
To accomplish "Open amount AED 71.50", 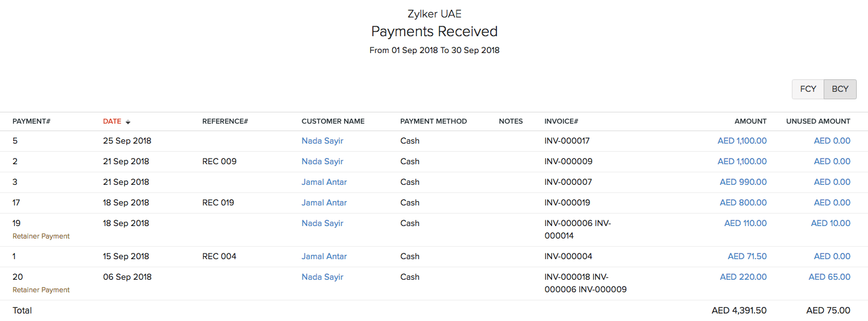I will point(747,257).
